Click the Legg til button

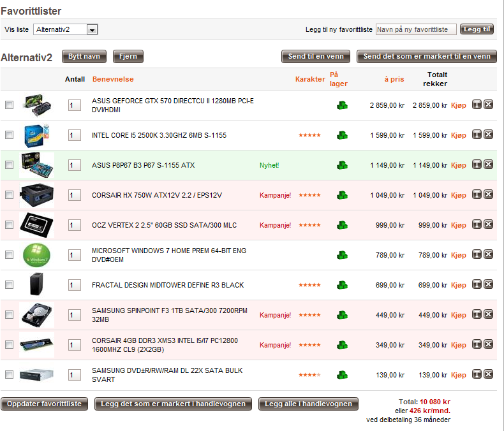(477, 29)
